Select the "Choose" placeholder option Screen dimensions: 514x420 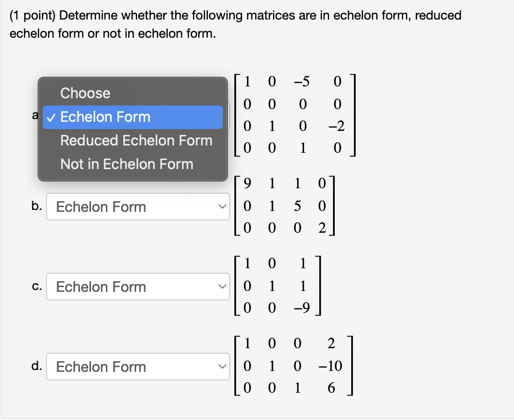[85, 93]
